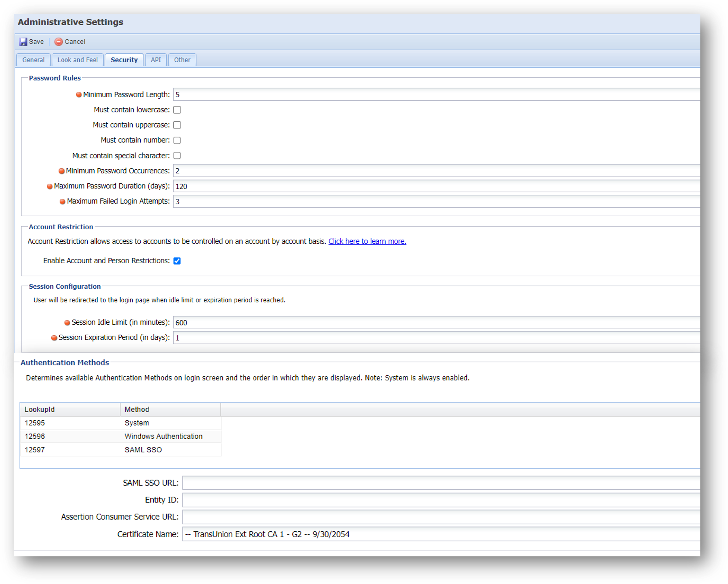The image size is (728, 584).
Task: Enable Must contain lowercase checkbox
Action: pos(177,110)
